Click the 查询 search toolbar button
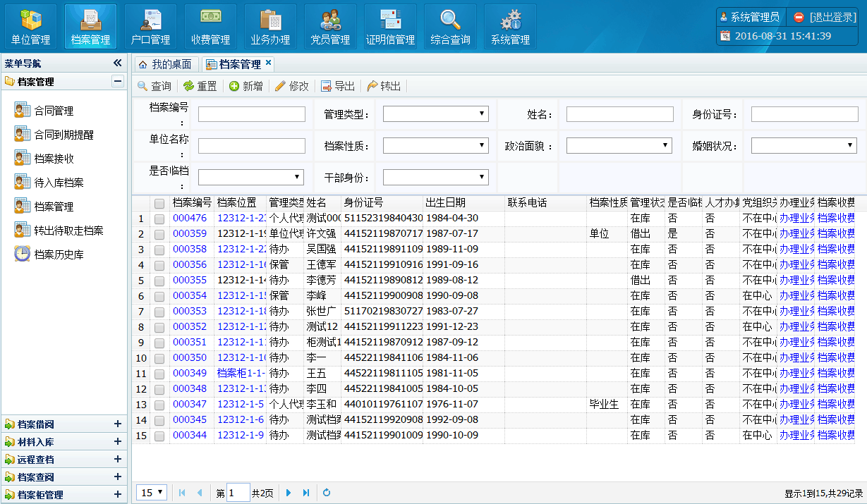The image size is (867, 504). [154, 86]
